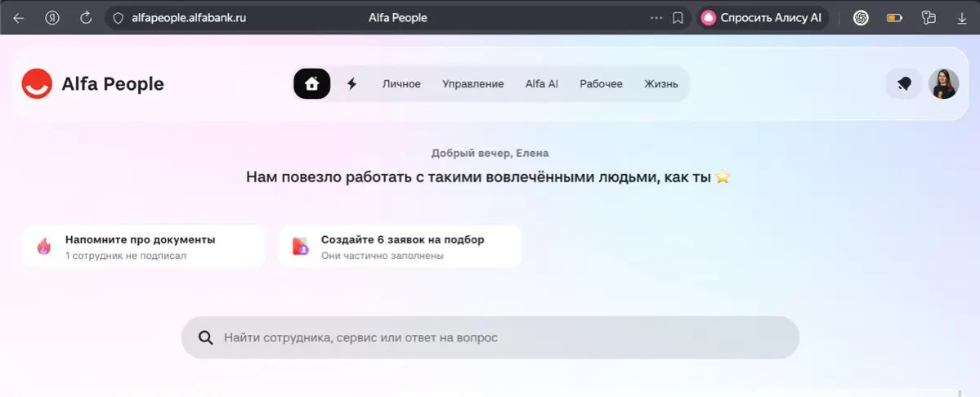Click the red Alfa People smile logo

click(x=37, y=83)
